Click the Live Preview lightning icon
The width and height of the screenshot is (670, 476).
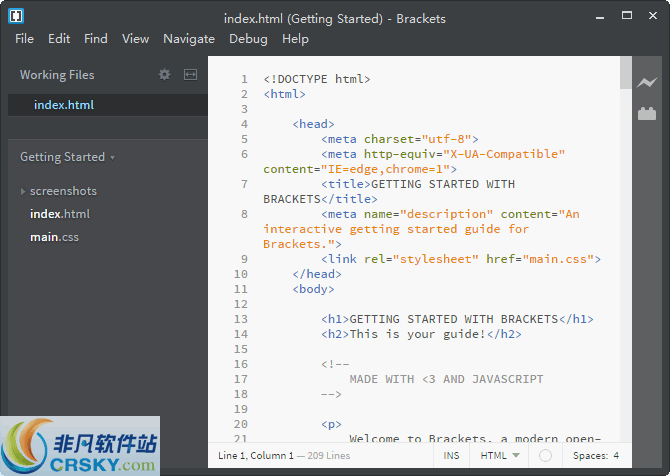(x=647, y=83)
